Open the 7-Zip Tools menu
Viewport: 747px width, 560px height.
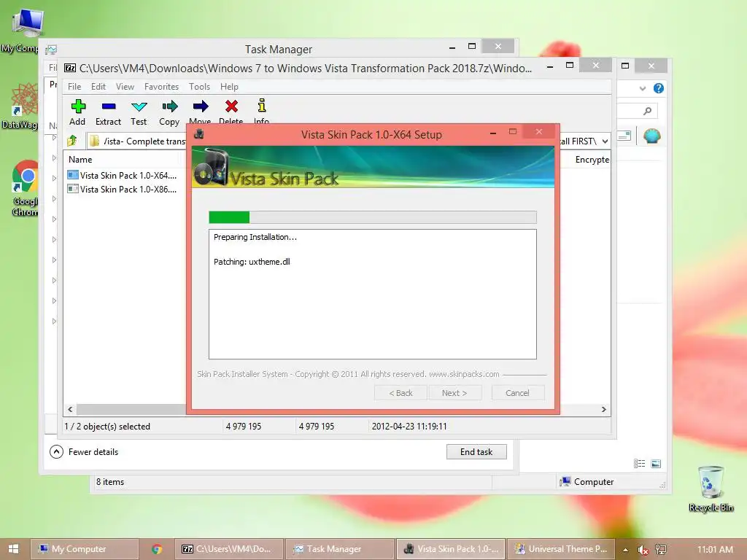[199, 87]
